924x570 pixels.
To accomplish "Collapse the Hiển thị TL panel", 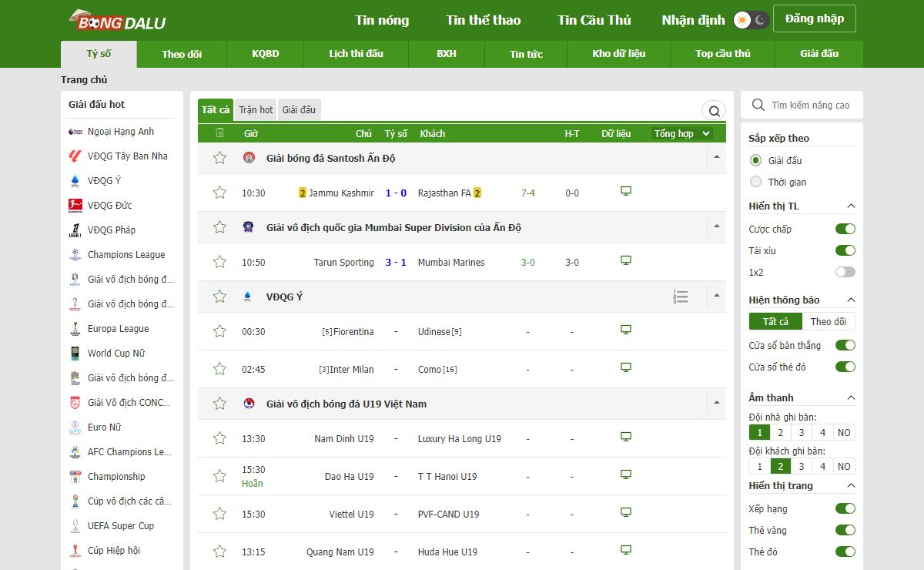I will pos(851,206).
